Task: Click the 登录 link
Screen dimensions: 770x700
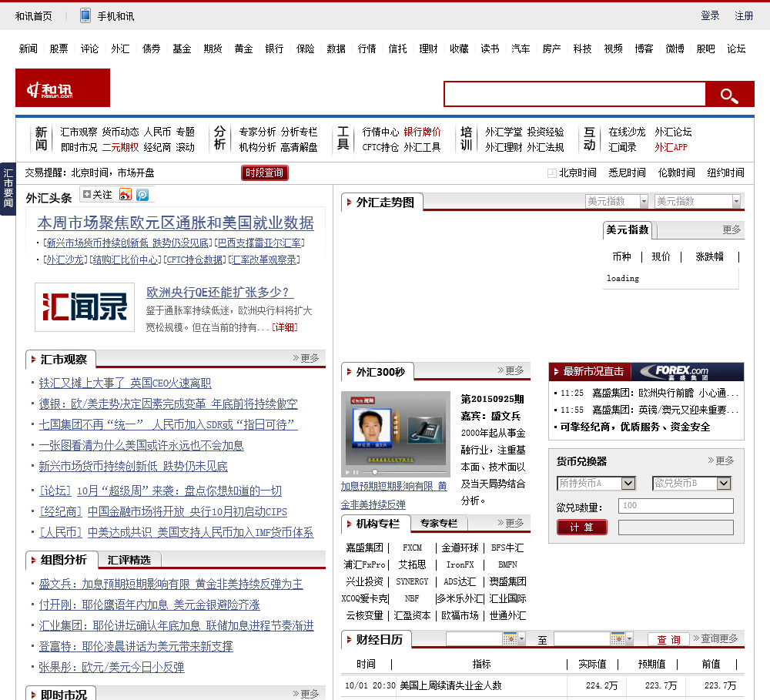Action: coord(710,15)
